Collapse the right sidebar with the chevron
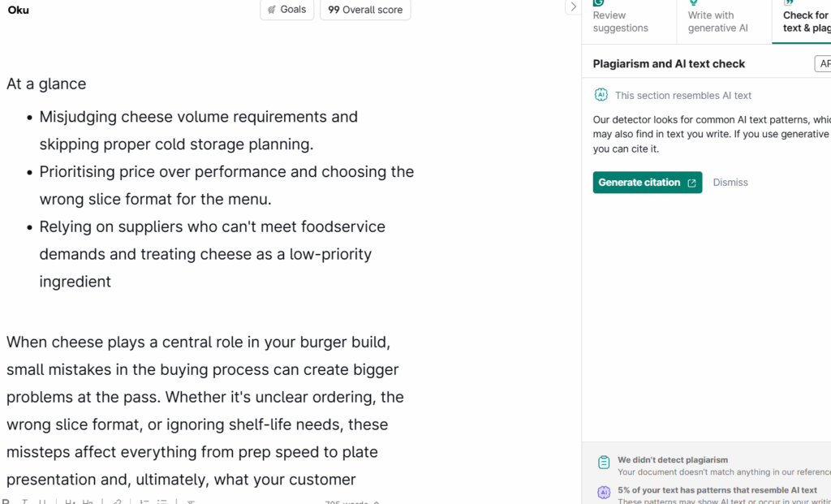The image size is (831, 504). point(573,7)
